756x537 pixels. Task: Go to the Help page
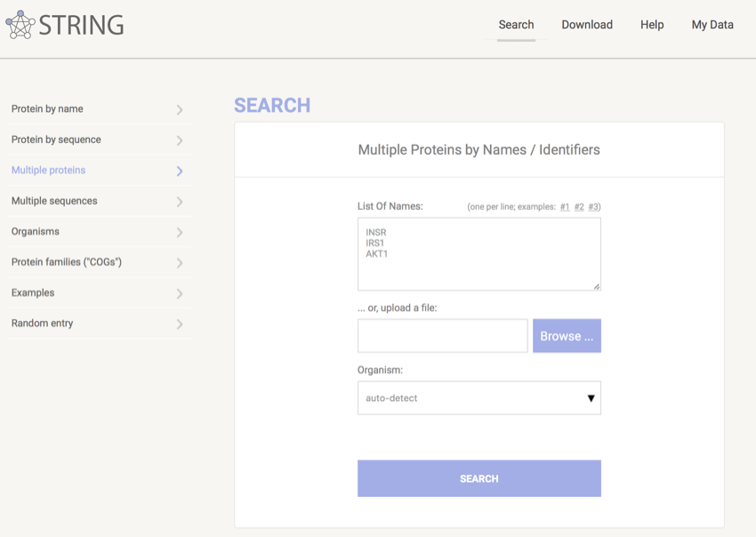pyautogui.click(x=652, y=25)
